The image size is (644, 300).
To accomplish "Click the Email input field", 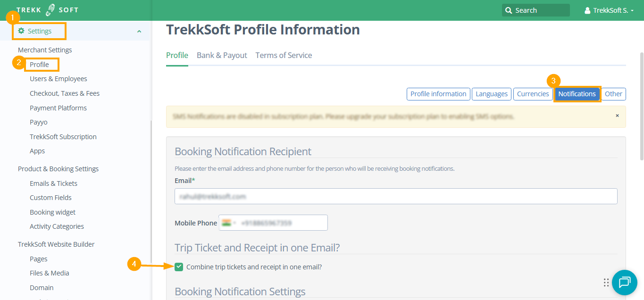I will [396, 196].
